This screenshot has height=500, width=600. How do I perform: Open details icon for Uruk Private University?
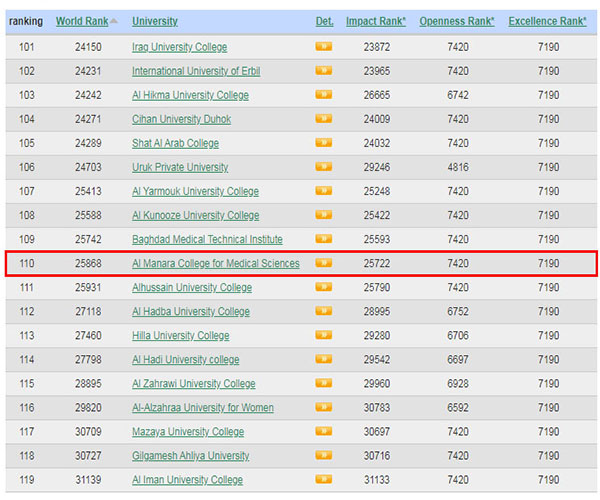coord(323,167)
